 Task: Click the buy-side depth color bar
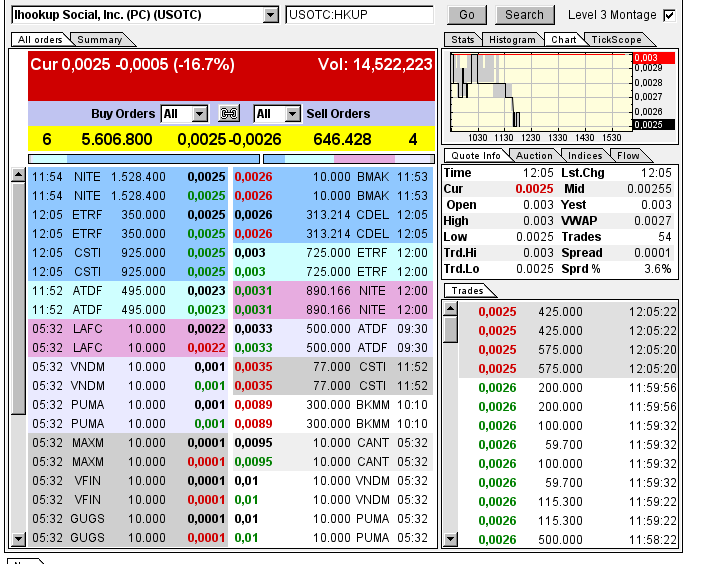tap(143, 158)
